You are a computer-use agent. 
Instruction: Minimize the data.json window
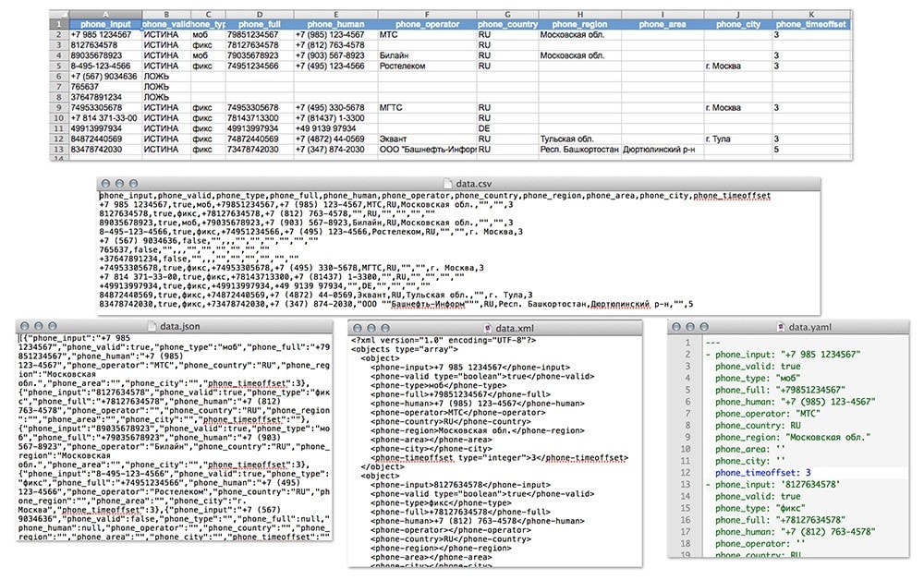(x=39, y=326)
